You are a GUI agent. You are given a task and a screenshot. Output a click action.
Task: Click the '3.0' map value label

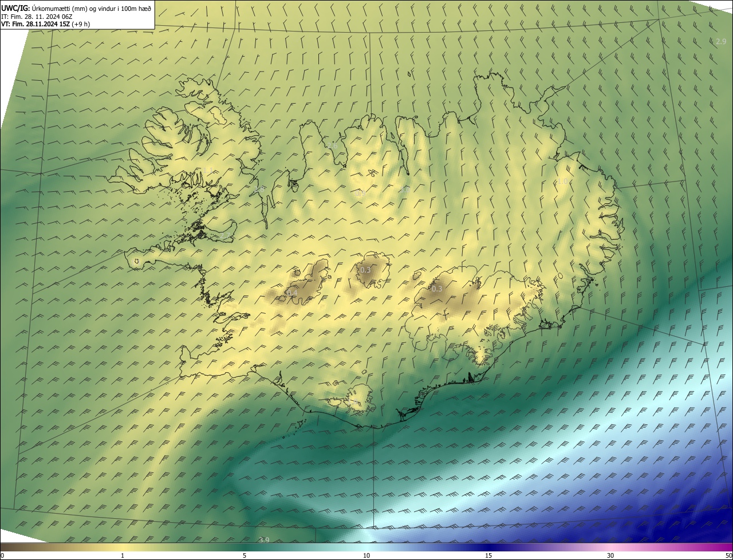pyautogui.click(x=404, y=190)
